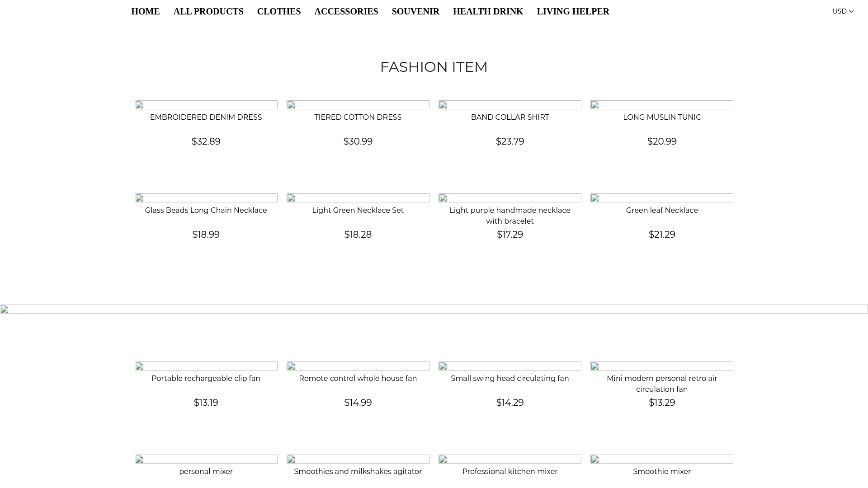Screen dimensions: 868x488
Task: Open Professional kitchen mixer product link
Action: coord(509,472)
